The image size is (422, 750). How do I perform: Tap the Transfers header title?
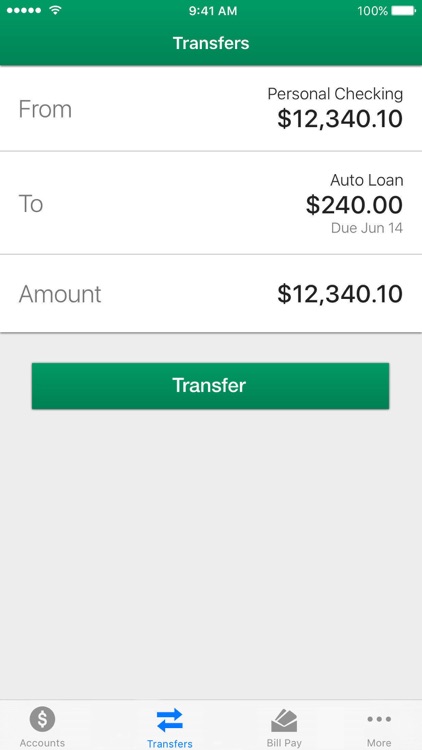(211, 43)
